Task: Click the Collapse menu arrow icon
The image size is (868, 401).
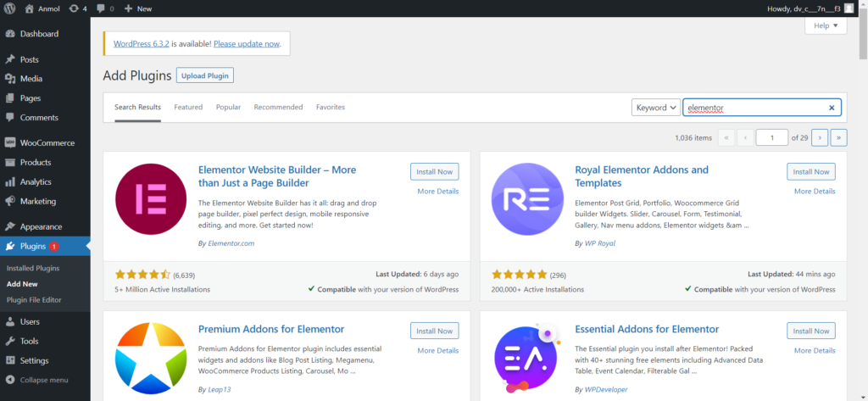Action: pyautogui.click(x=10, y=380)
